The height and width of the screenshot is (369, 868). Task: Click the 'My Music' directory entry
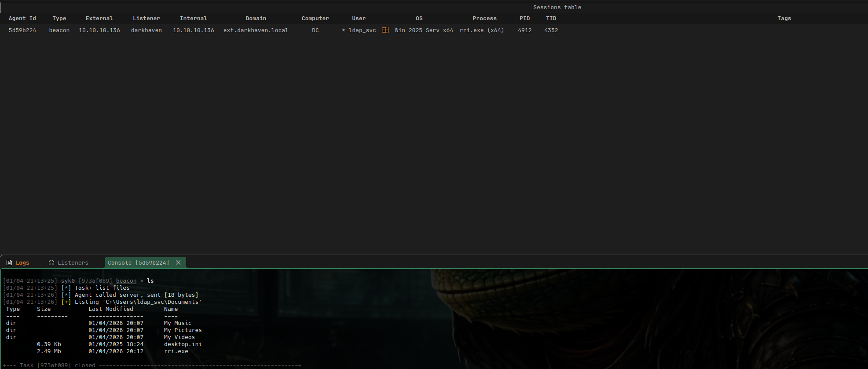point(178,323)
